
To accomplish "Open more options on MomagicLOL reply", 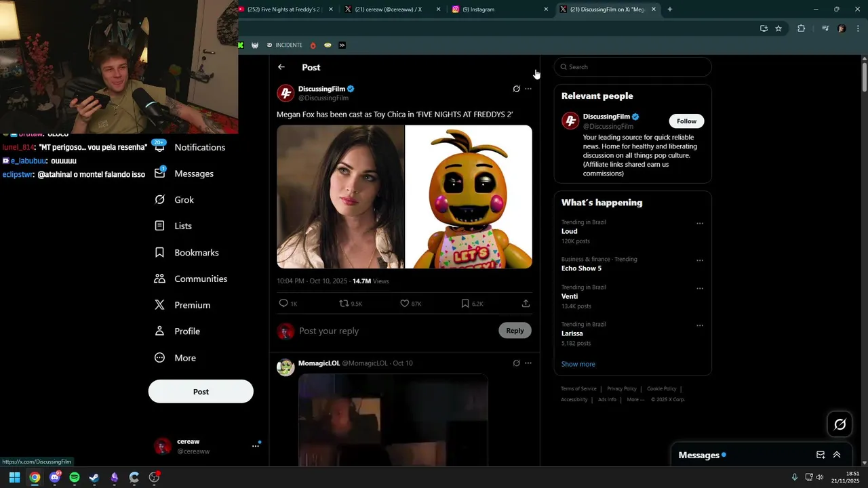I will coord(528,363).
